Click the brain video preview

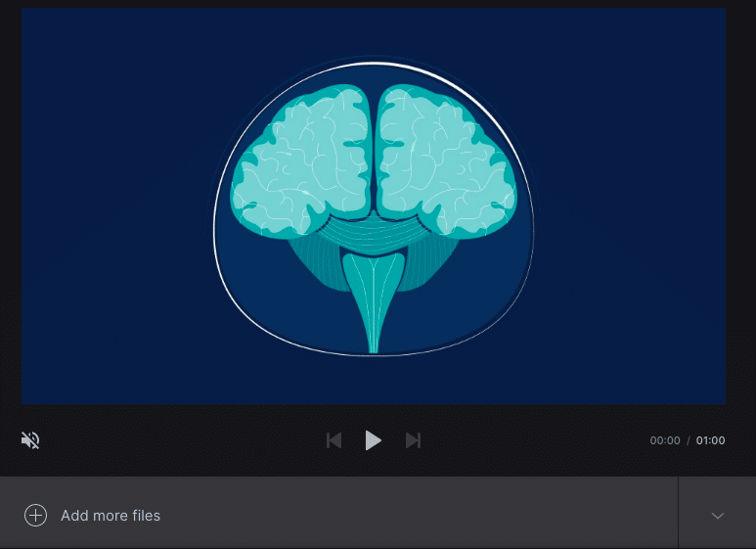[374, 206]
